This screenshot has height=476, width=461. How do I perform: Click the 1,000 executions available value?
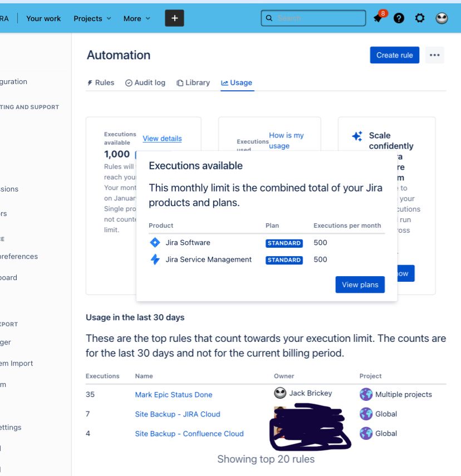tap(117, 154)
